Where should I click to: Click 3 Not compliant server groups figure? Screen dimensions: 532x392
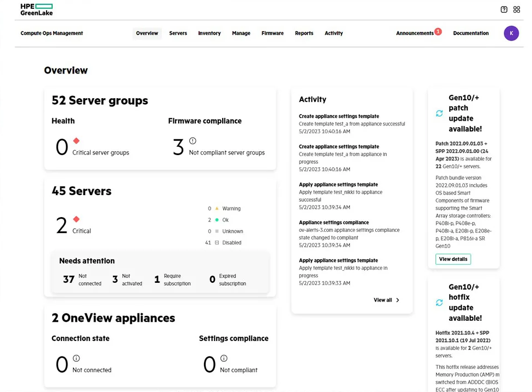178,147
